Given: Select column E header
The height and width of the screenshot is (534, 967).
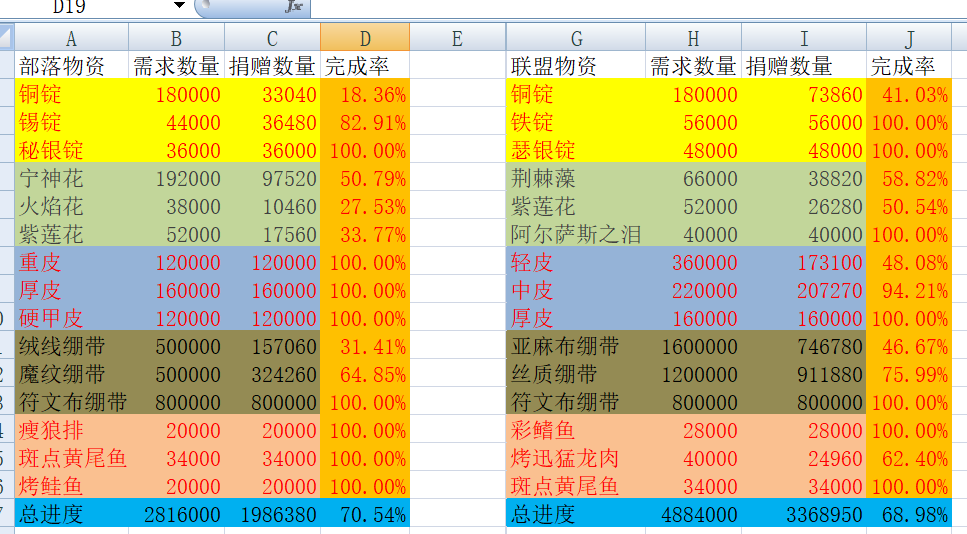Looking at the screenshot, I should [457, 38].
